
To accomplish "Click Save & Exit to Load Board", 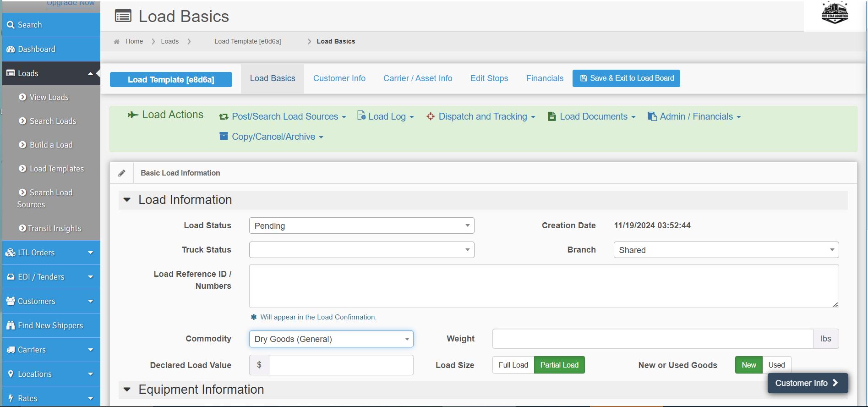I will [x=626, y=78].
